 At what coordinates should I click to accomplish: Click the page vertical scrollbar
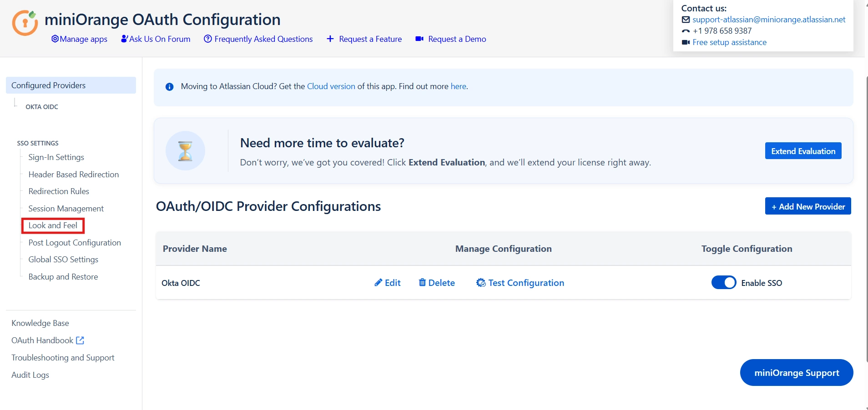pos(866,218)
